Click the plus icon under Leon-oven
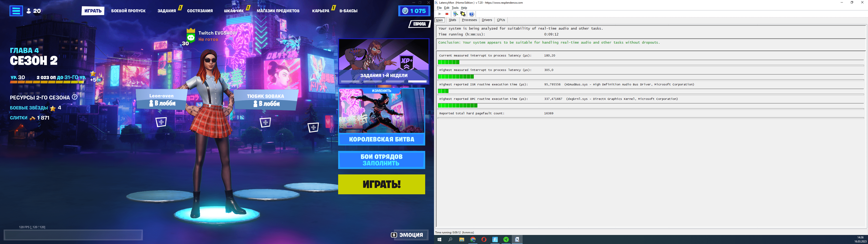This screenshot has width=868, height=244. (x=161, y=122)
